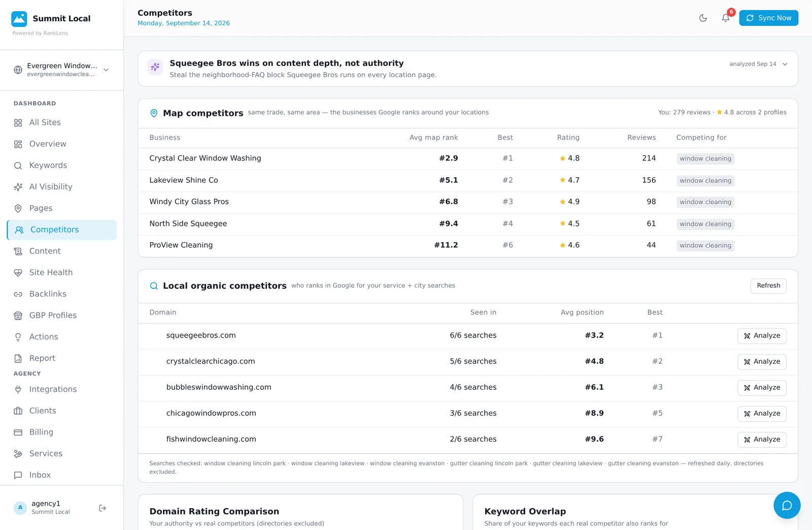Open Keywords section
The width and height of the screenshot is (812, 530).
point(61,165)
